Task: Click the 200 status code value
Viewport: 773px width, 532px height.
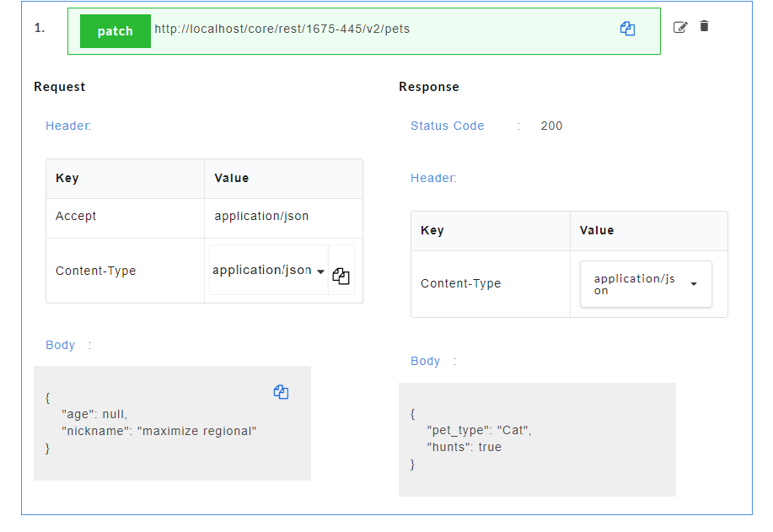Action: point(551,126)
